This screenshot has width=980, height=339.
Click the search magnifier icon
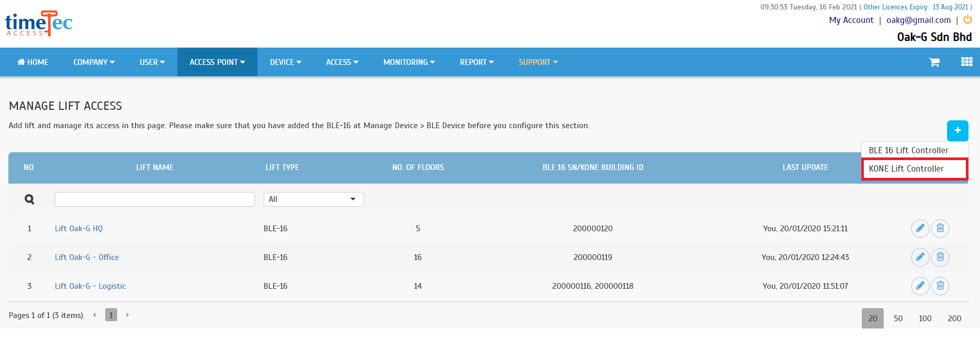29,199
